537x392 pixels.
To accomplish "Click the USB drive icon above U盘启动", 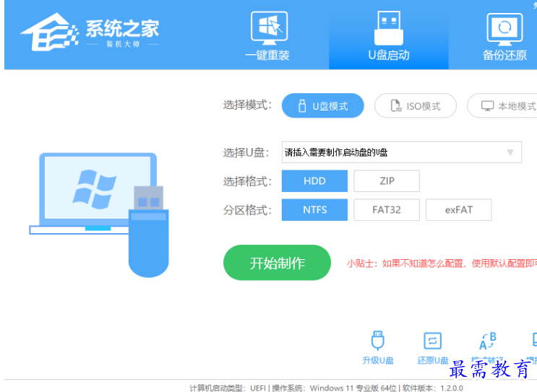I will point(389,28).
